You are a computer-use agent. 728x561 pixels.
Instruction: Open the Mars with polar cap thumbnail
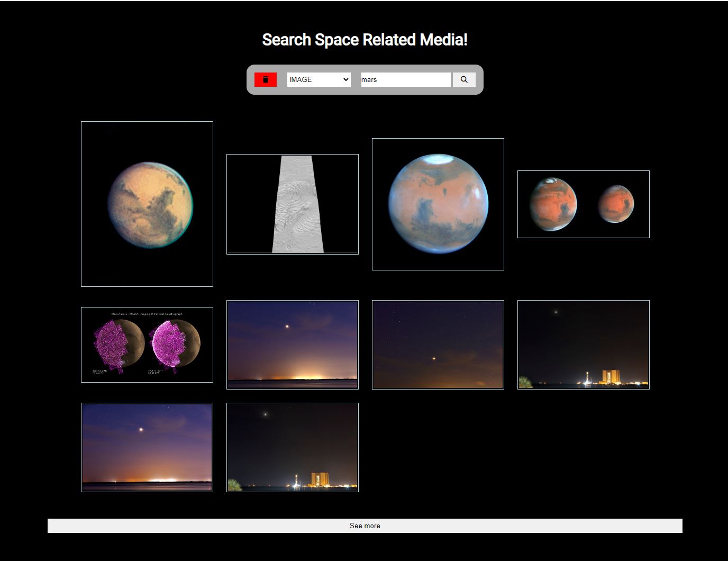pos(438,204)
